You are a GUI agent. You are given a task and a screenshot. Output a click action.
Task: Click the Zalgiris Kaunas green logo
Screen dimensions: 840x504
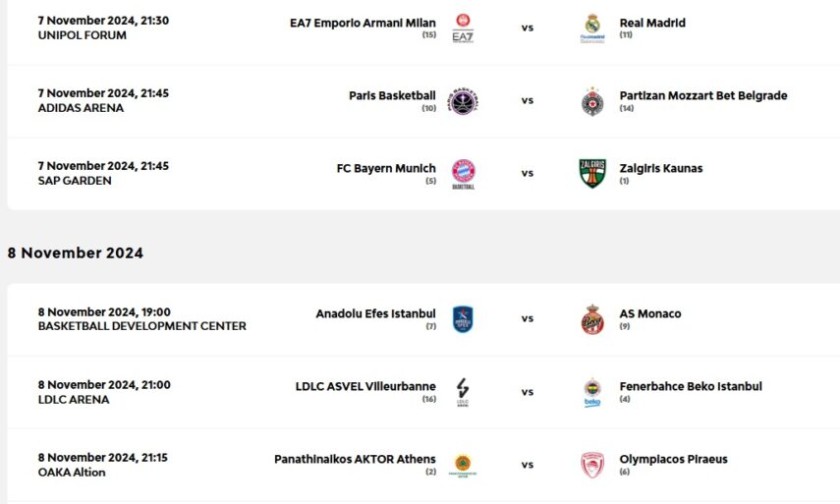tap(591, 173)
